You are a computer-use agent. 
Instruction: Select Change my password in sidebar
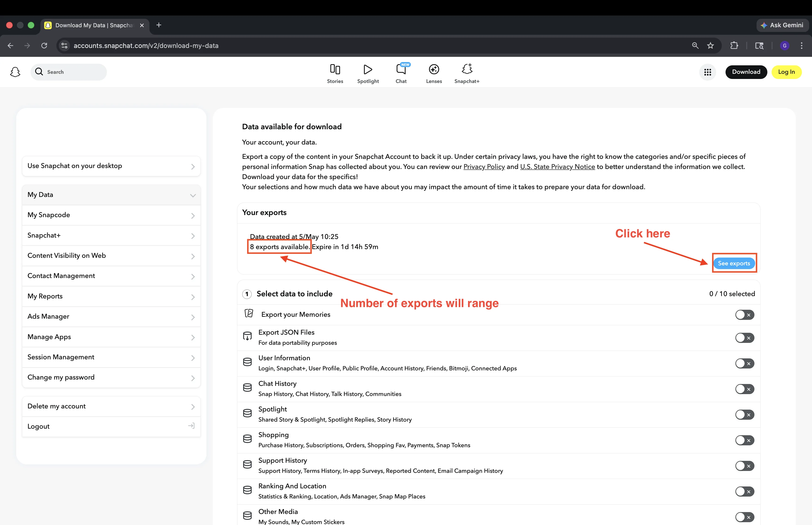111,377
